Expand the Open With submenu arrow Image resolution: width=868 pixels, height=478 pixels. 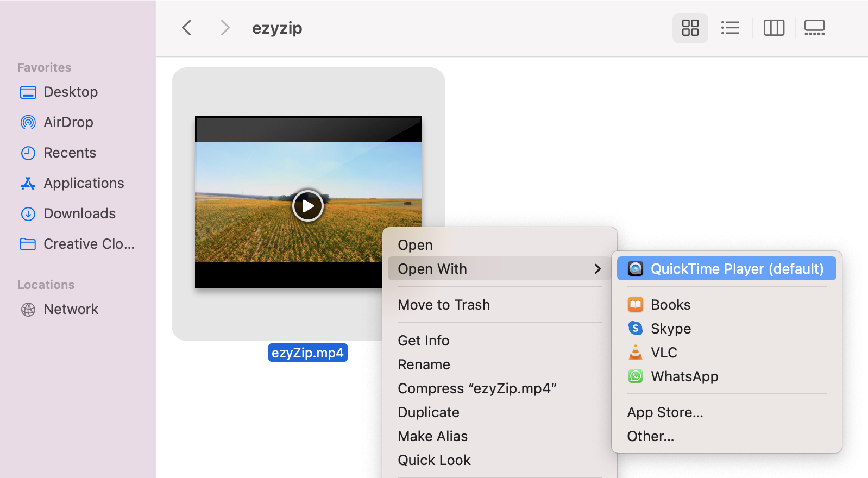click(x=597, y=269)
